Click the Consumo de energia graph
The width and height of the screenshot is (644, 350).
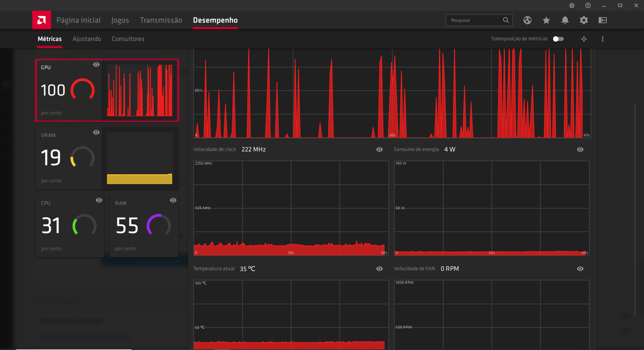pos(492,208)
